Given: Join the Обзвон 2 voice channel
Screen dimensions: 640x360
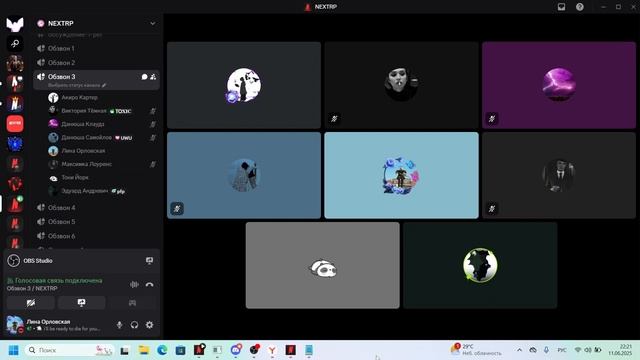Looking at the screenshot, I should pyautogui.click(x=96, y=62).
